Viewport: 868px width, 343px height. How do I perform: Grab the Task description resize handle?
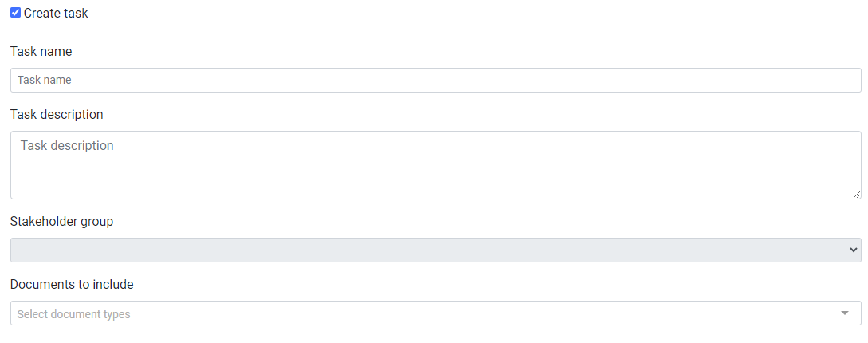point(857,195)
